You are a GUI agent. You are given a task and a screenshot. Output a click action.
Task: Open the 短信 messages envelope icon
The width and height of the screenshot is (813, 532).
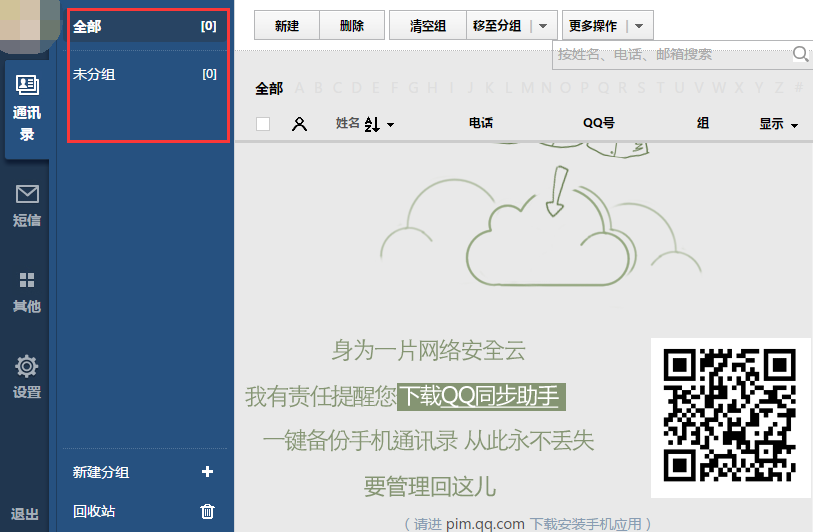[27, 194]
